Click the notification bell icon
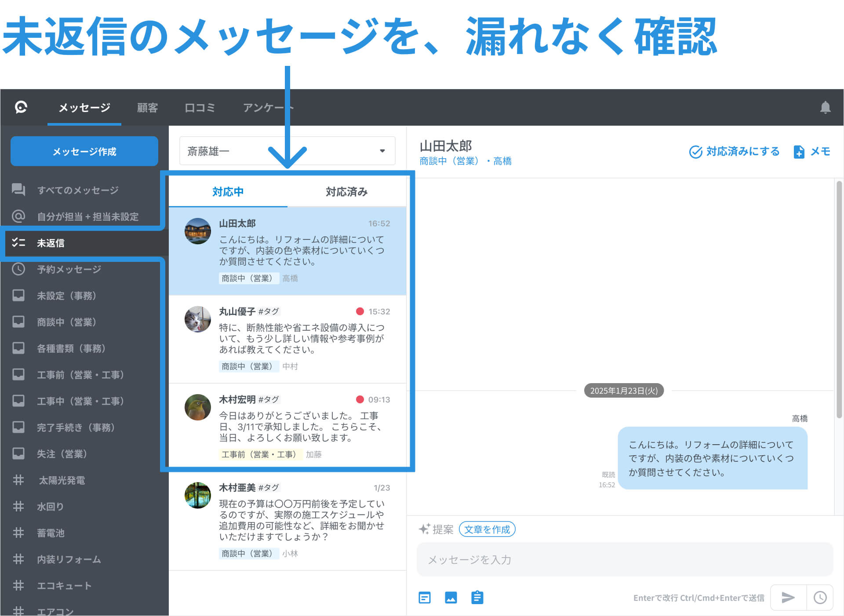 (x=825, y=108)
